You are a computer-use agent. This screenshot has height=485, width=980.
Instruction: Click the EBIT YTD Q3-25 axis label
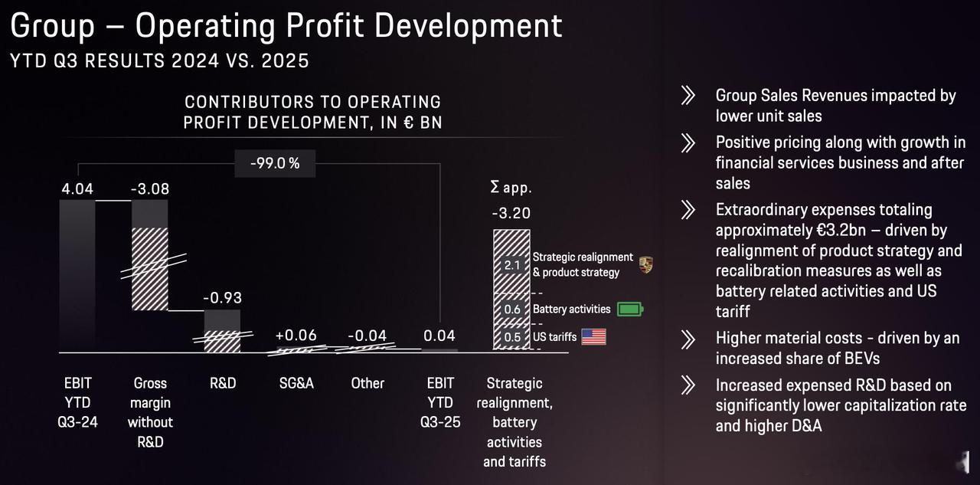tap(439, 402)
